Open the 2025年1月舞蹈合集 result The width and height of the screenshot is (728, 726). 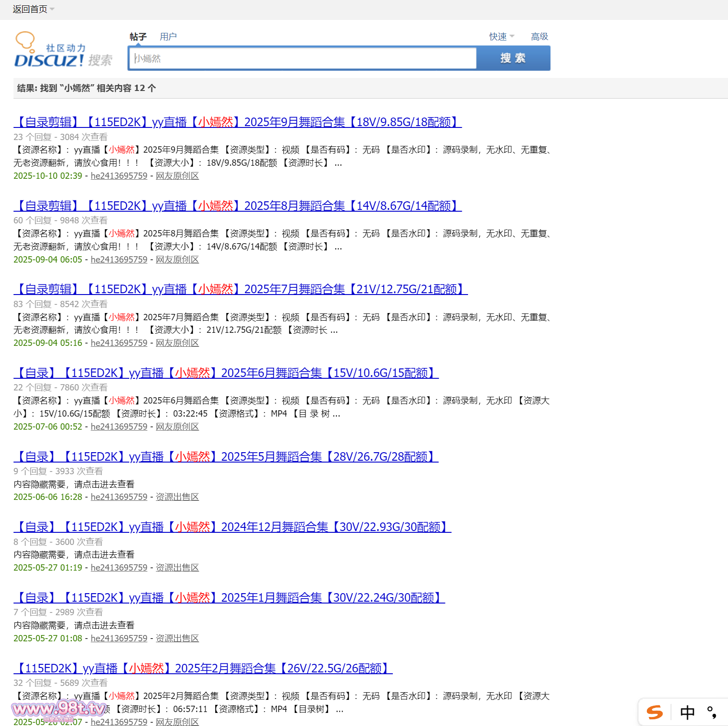click(229, 598)
